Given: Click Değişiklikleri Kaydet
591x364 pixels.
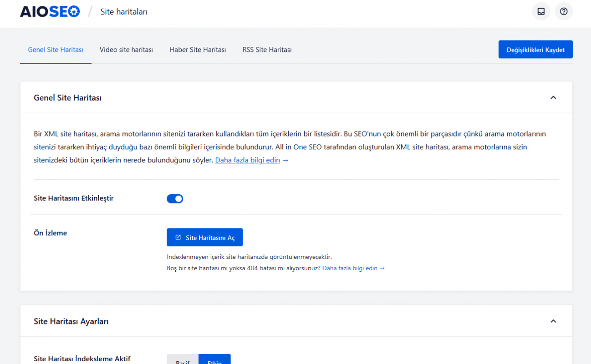Looking at the screenshot, I should 535,49.
